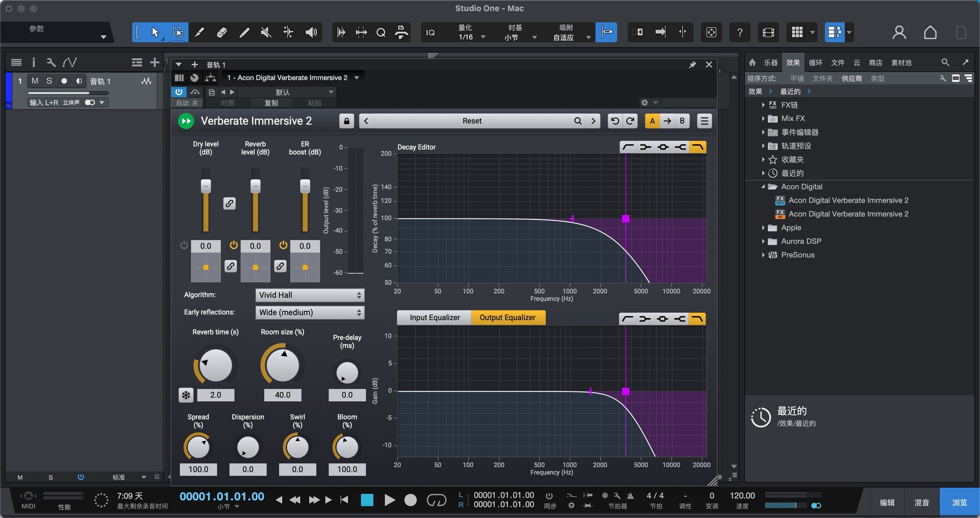Image resolution: width=980 pixels, height=518 pixels.
Task: Open the user account icon
Action: (899, 33)
